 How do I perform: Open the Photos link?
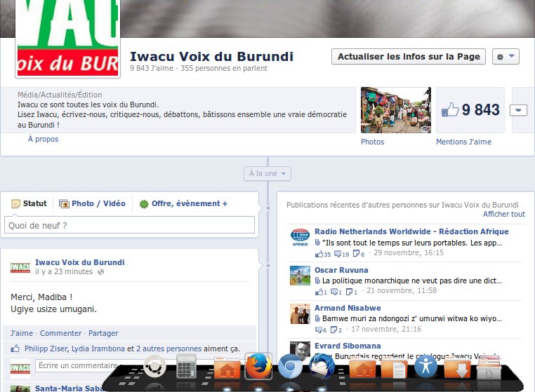pyautogui.click(x=372, y=142)
